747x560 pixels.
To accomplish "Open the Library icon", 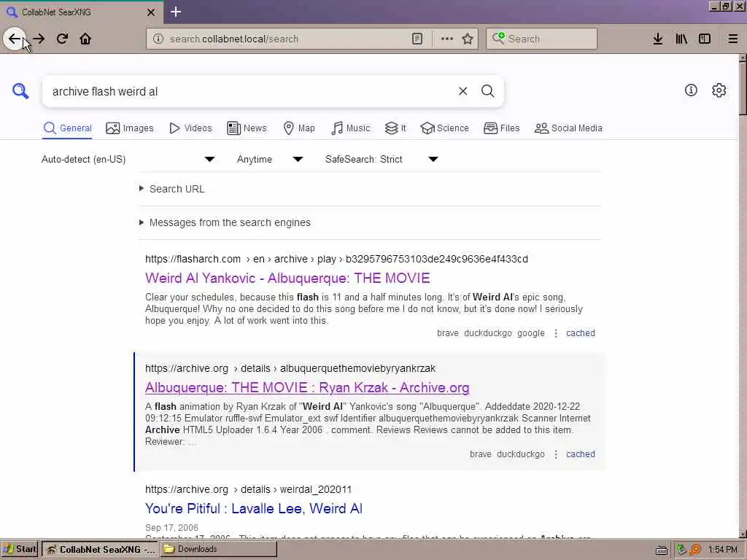I will [681, 39].
